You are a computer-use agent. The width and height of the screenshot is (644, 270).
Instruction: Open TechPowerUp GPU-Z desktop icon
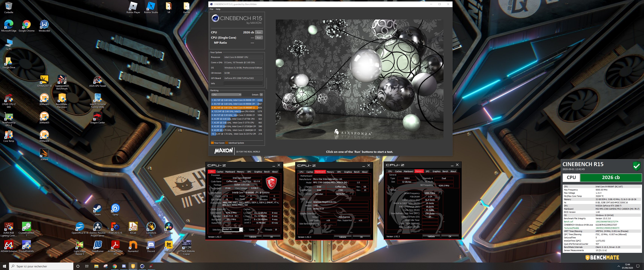(9, 119)
